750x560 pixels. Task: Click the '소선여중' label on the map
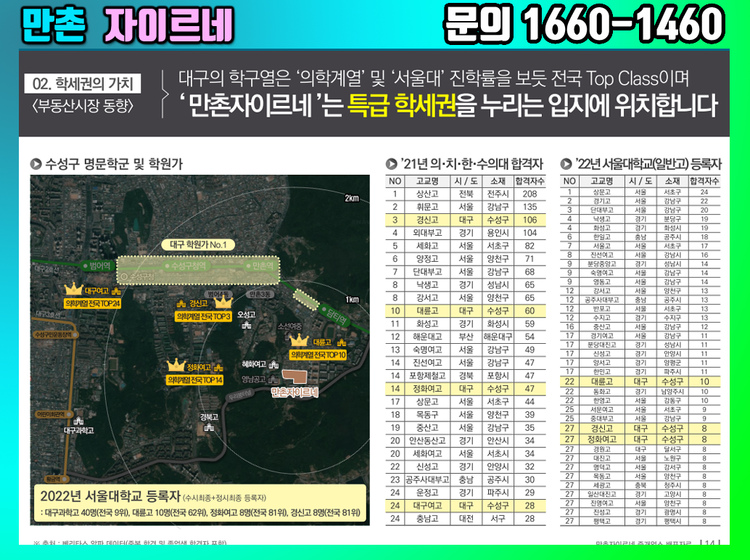(x=290, y=326)
